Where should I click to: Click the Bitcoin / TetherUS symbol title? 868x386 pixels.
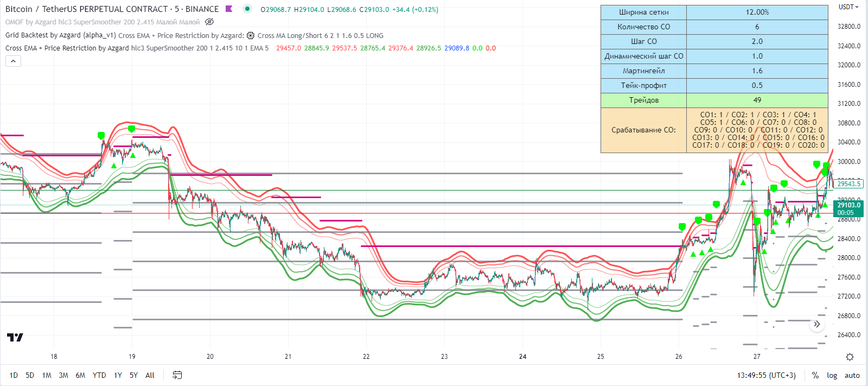87,9
